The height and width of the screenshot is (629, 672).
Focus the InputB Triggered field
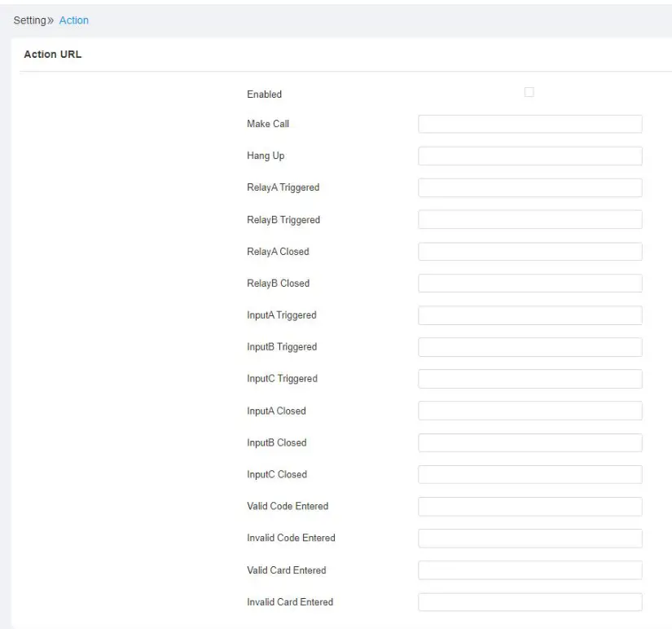point(529,347)
